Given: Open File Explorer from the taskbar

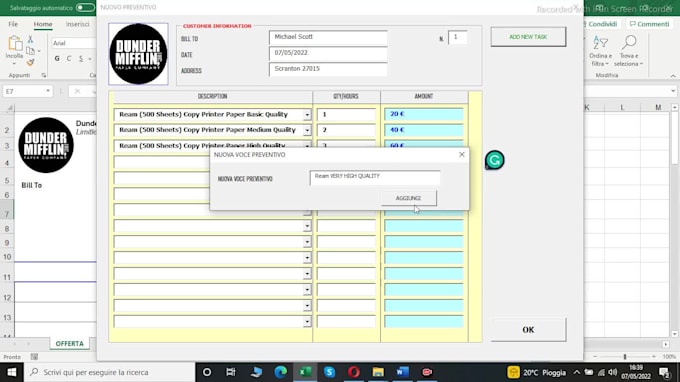Looking at the screenshot, I should pos(378,372).
